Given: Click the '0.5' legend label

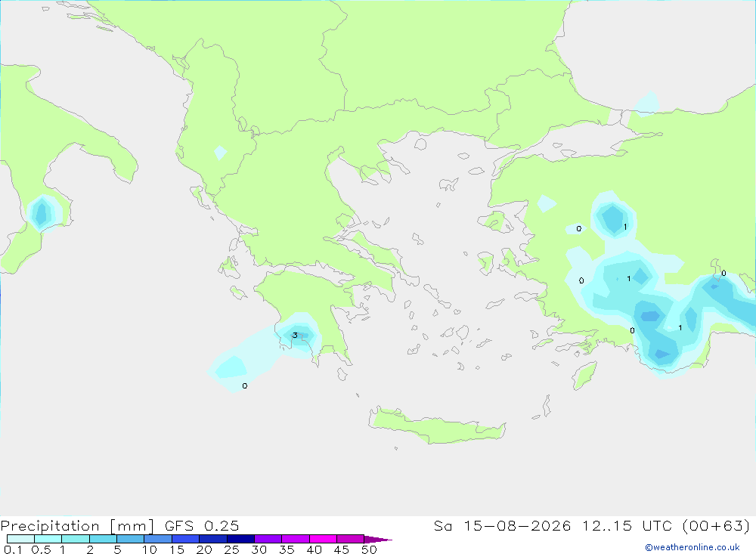Looking at the screenshot, I should (x=41, y=549).
